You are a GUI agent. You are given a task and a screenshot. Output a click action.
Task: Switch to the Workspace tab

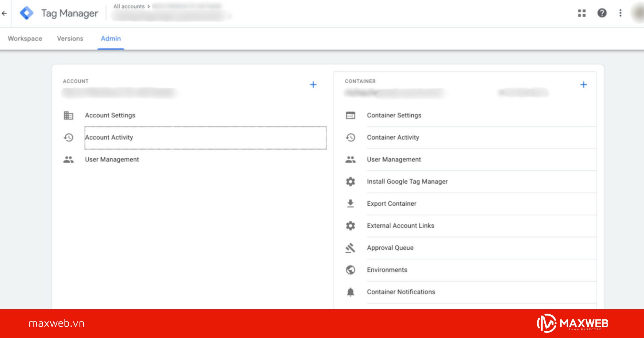click(x=25, y=39)
